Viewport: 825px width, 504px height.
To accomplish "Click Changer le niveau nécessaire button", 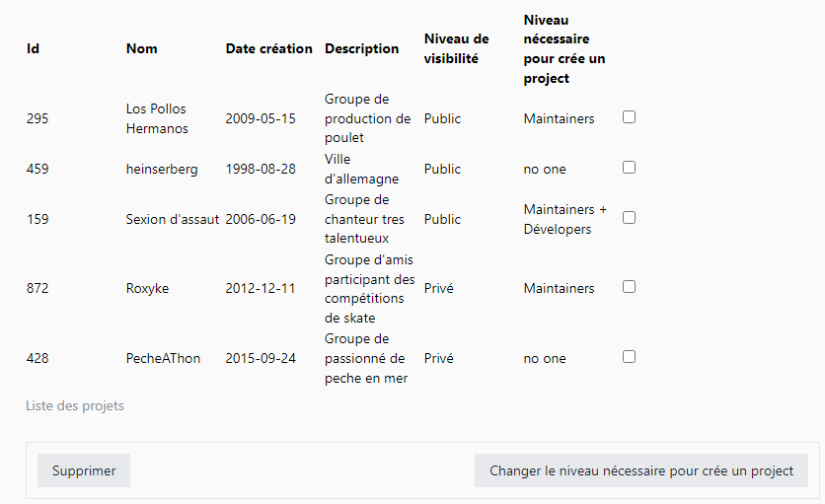I will click(x=640, y=470).
